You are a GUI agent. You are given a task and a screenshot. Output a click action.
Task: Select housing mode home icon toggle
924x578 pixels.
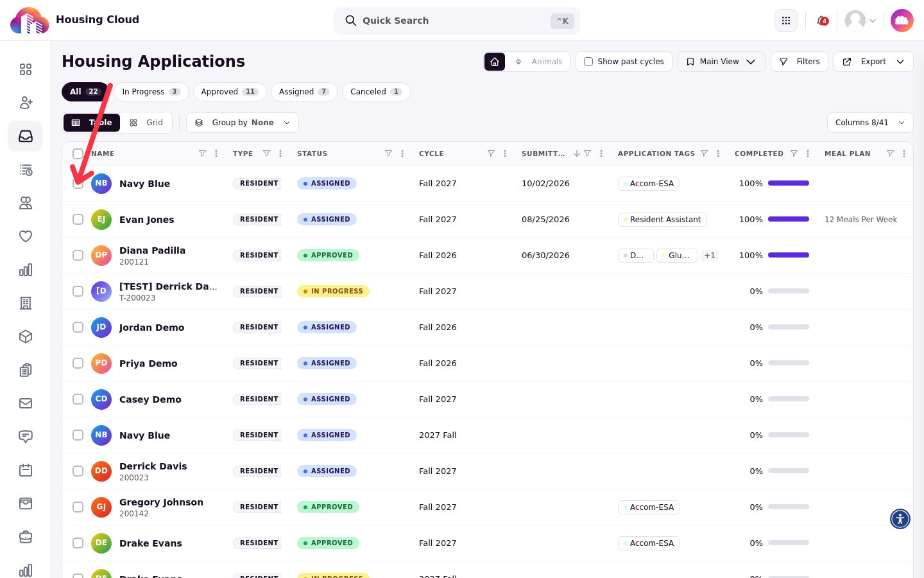[495, 62]
